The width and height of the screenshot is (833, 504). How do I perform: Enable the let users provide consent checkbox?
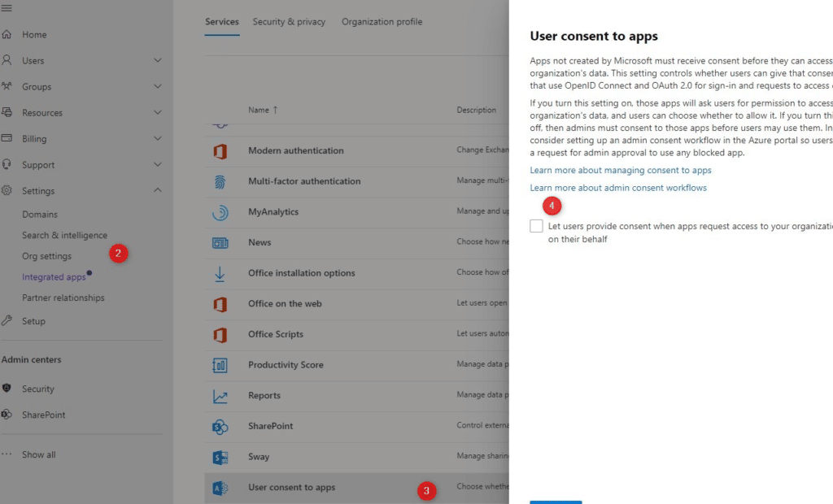coord(536,226)
